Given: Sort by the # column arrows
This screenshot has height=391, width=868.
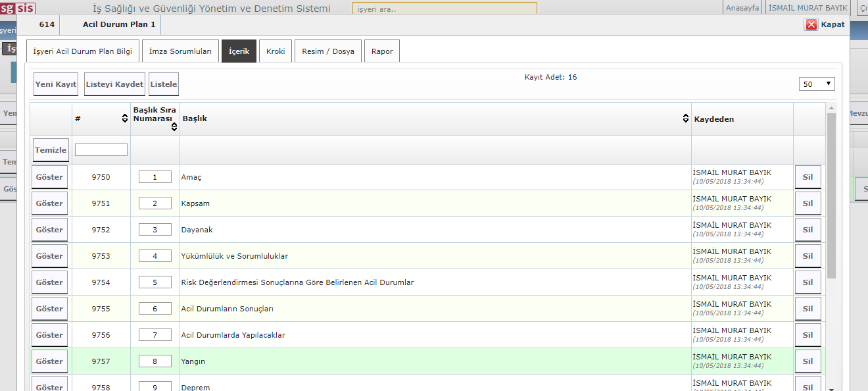Looking at the screenshot, I should (x=125, y=118).
